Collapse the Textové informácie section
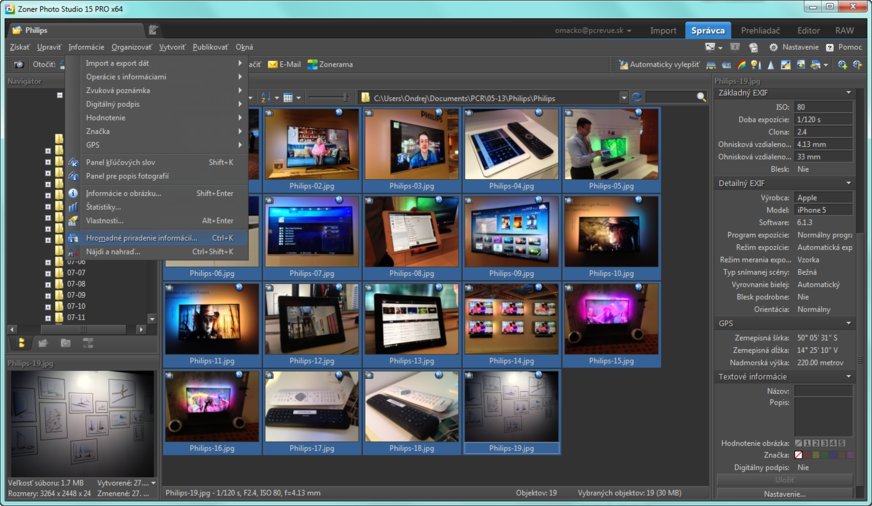Image resolution: width=872 pixels, height=506 pixels. click(x=849, y=377)
